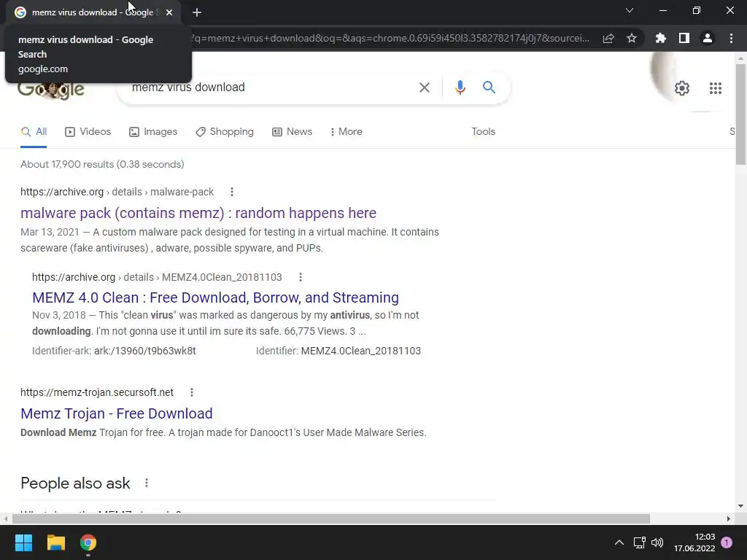Open the MEMZ 4.0 Clean result link
Screen dimensions: 747x560
coord(215,297)
